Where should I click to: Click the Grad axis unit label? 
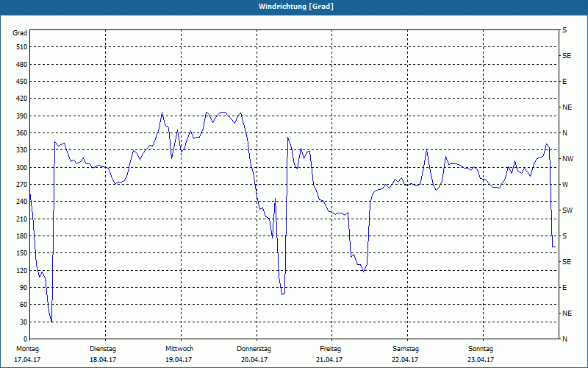click(x=20, y=33)
